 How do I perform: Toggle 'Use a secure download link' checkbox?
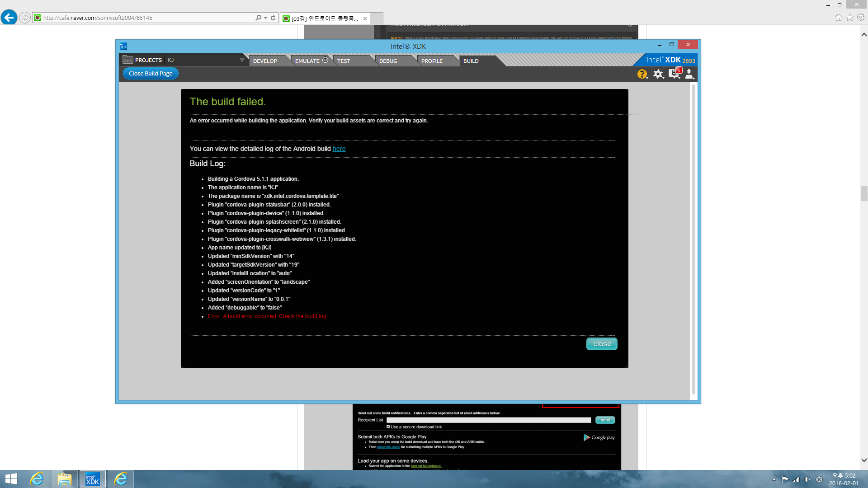click(x=388, y=427)
